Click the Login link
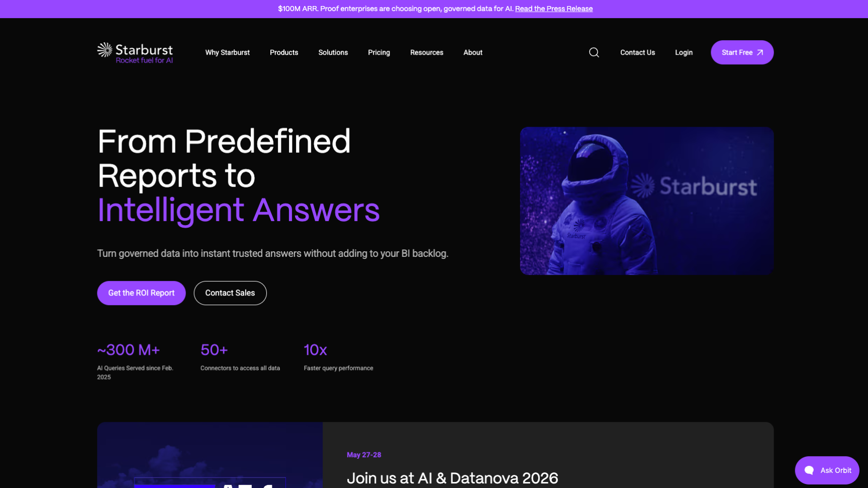The height and width of the screenshot is (488, 868). click(684, 52)
